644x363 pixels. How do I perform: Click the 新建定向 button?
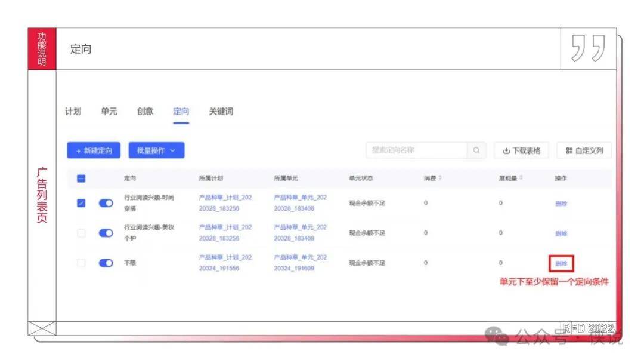tap(94, 150)
